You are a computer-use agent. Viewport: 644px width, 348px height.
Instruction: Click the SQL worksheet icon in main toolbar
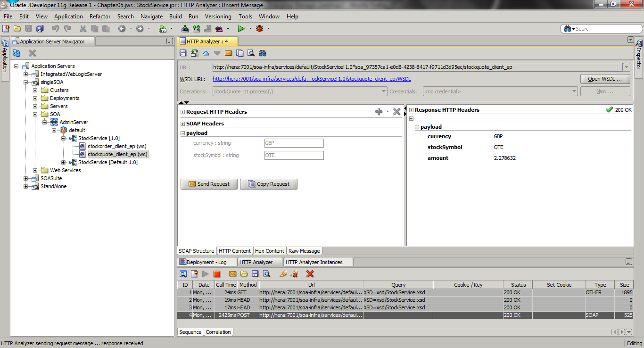[x=163, y=29]
